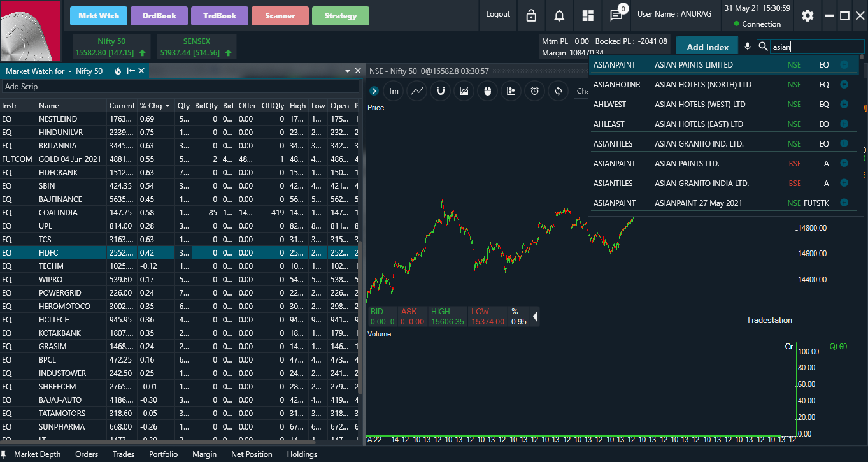Screen dimensions: 868x462
Task: Add ASIAN HOTELS (NORTH) LTD via plus icon
Action: pos(844,84)
